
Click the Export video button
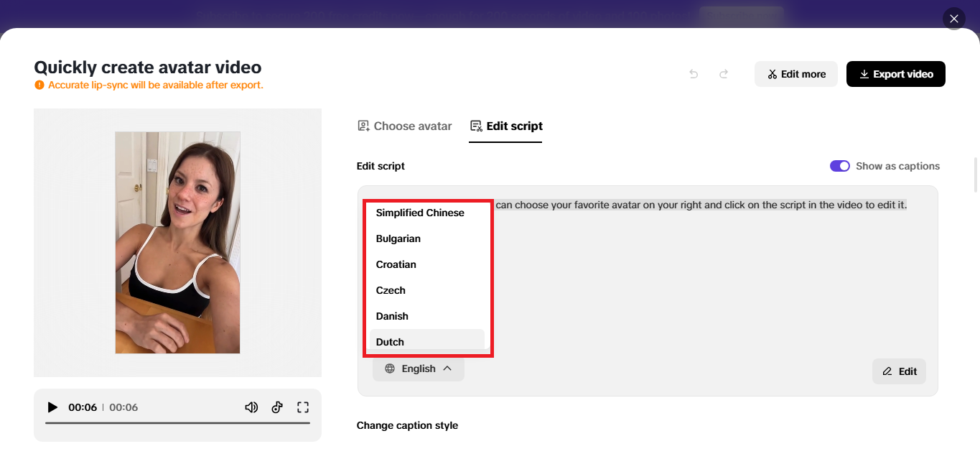click(895, 74)
